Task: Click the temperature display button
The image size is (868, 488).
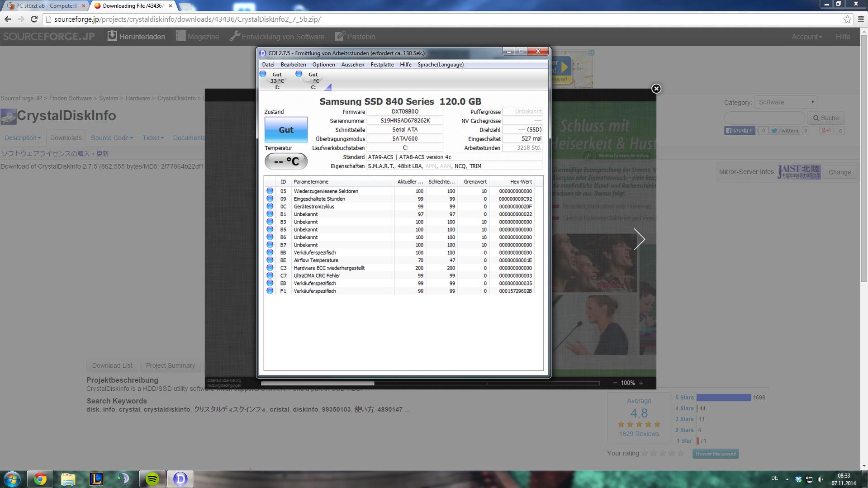Action: [286, 161]
